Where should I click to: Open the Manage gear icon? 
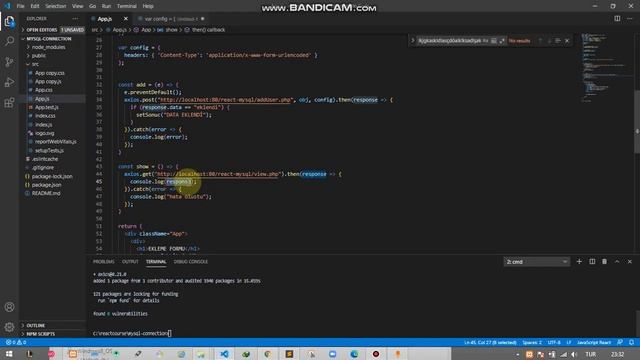(x=9, y=327)
